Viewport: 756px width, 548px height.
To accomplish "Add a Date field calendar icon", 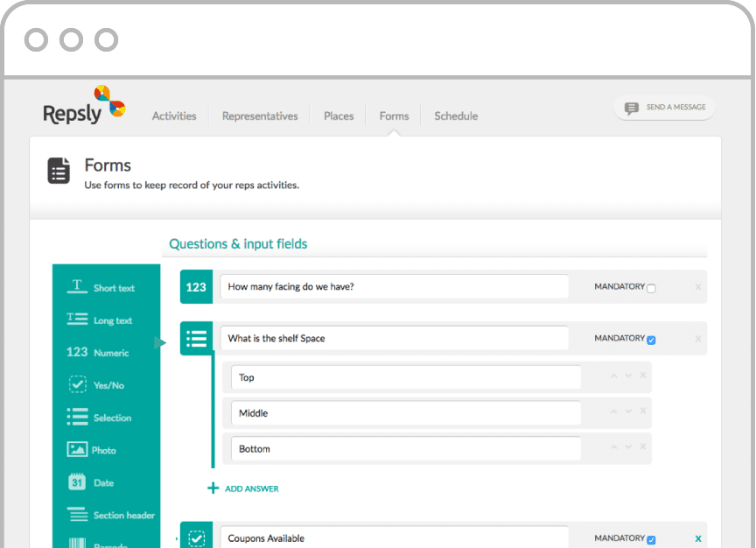I will [77, 482].
